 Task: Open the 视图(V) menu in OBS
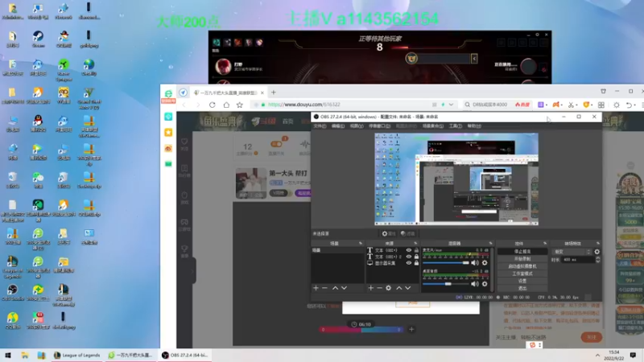pyautogui.click(x=357, y=126)
